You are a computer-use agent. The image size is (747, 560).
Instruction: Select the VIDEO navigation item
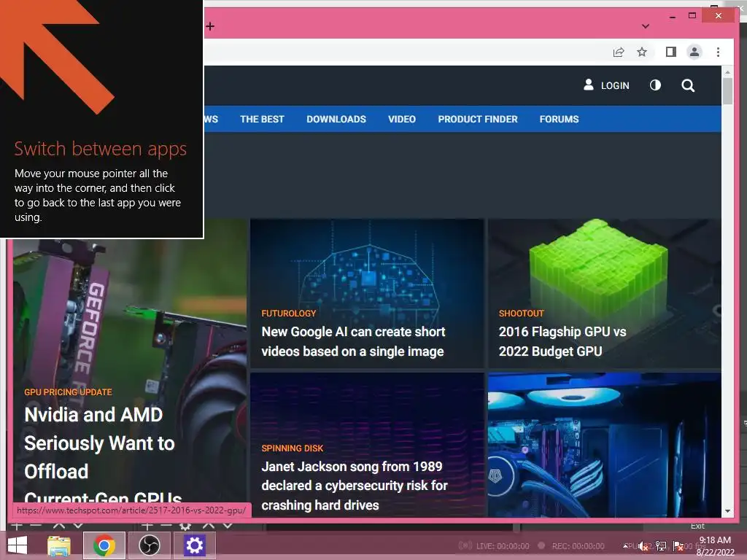[402, 119]
